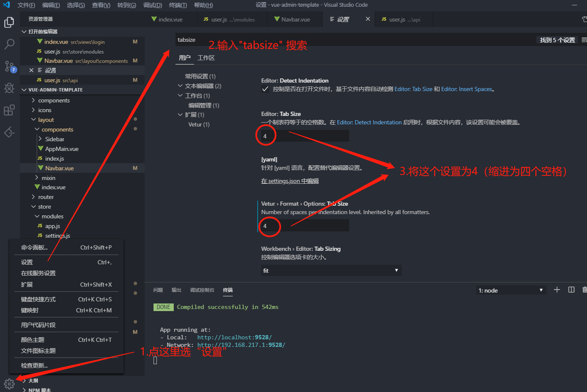Choose 命令面板 from the manage menu
Viewport: 587px width, 392px height.
[66, 247]
